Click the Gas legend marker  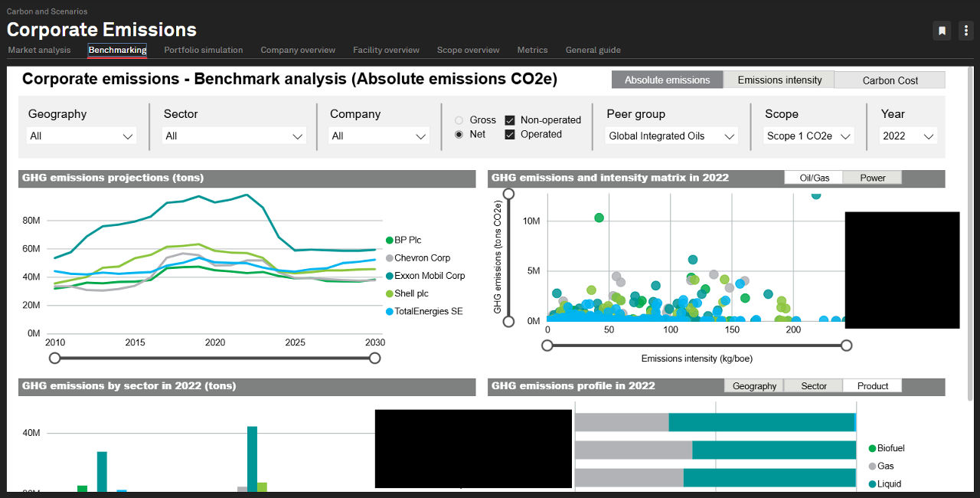[x=872, y=466]
